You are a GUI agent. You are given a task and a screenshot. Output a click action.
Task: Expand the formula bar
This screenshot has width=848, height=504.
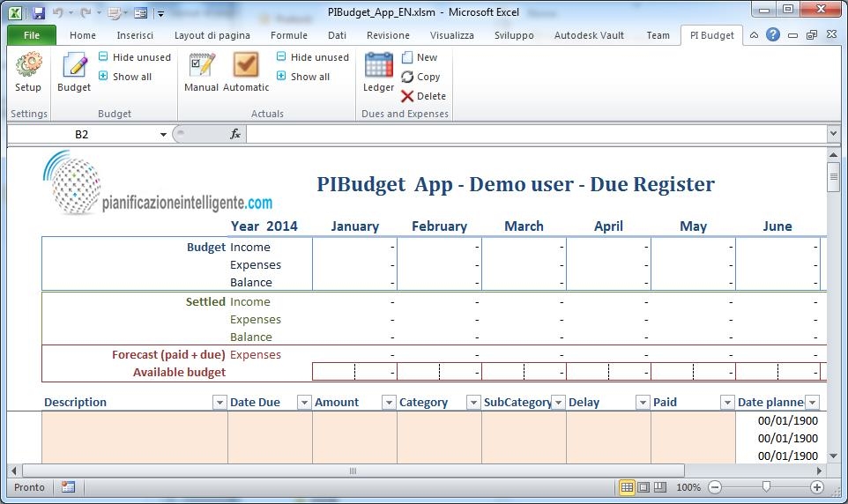(833, 133)
